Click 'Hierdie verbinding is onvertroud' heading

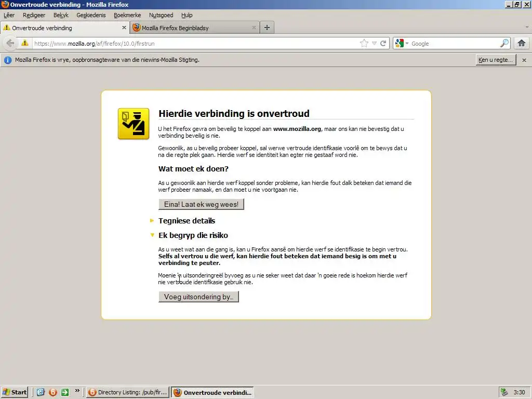(234, 113)
